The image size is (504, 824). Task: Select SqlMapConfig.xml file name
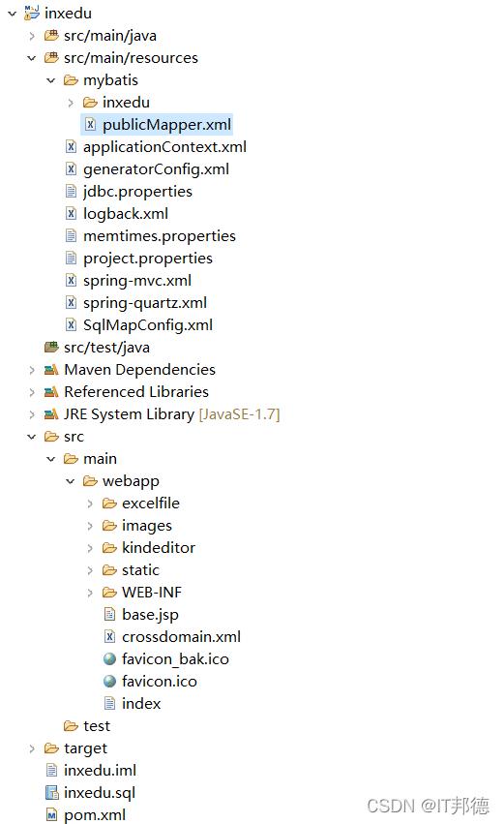click(x=148, y=325)
